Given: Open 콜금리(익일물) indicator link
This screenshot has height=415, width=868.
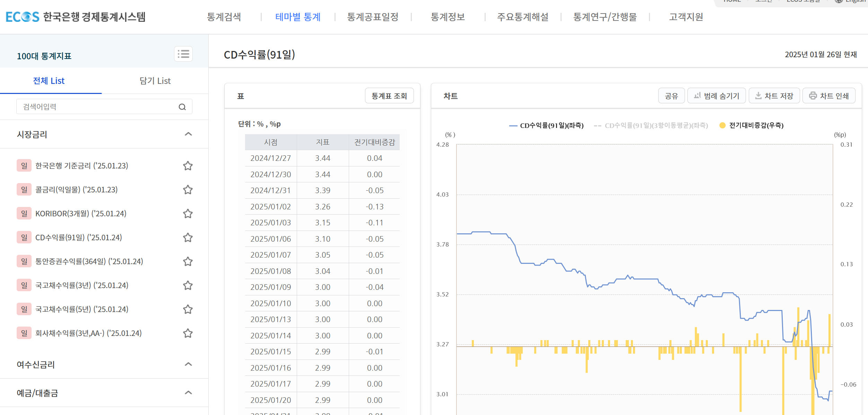Looking at the screenshot, I should coord(77,190).
